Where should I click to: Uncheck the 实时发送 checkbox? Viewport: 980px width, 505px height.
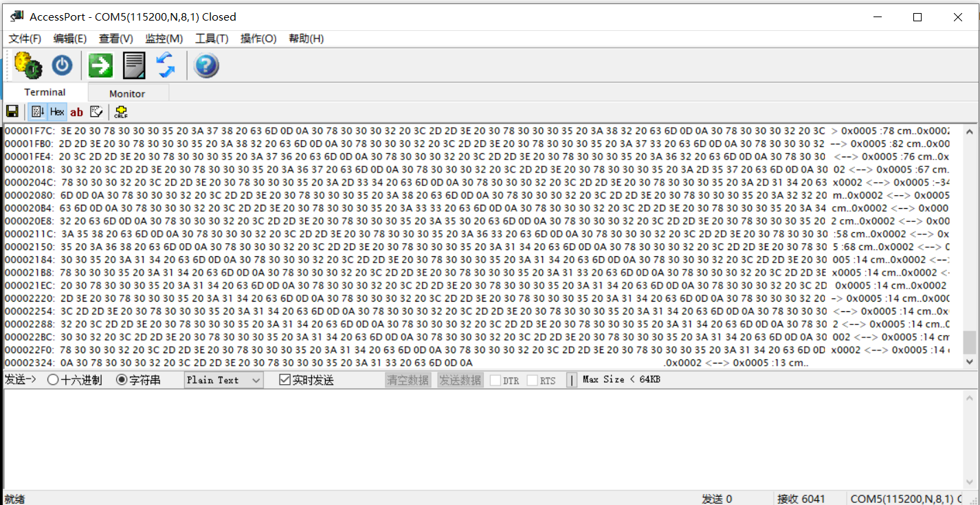point(285,380)
